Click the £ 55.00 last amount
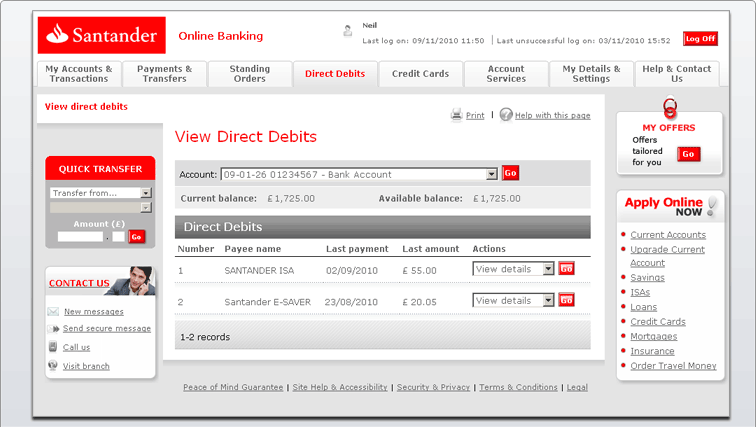 click(x=419, y=270)
